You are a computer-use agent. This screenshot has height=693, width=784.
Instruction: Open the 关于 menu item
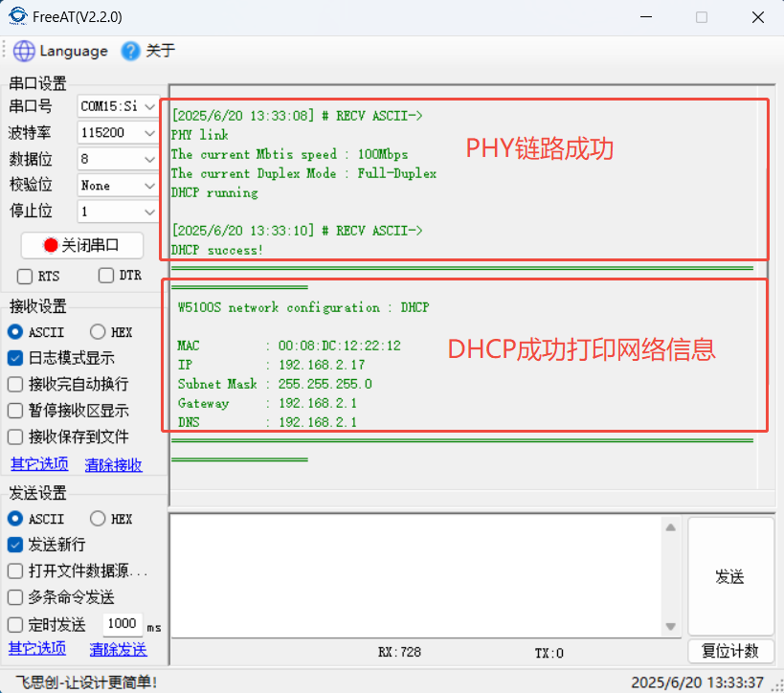(160, 51)
